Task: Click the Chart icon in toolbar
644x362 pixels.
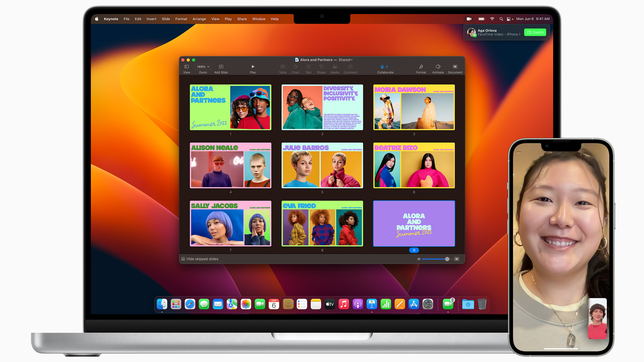Action: (295, 69)
